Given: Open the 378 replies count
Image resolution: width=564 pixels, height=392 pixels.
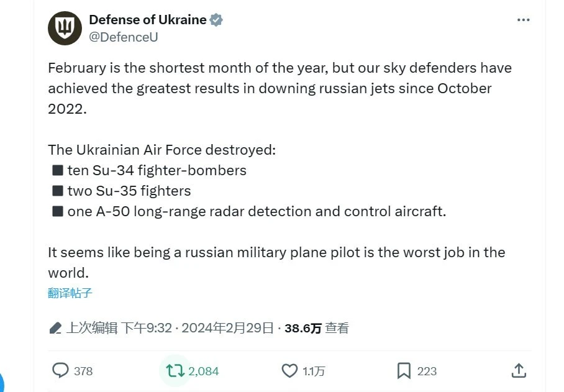Looking at the screenshot, I should click(x=83, y=371).
